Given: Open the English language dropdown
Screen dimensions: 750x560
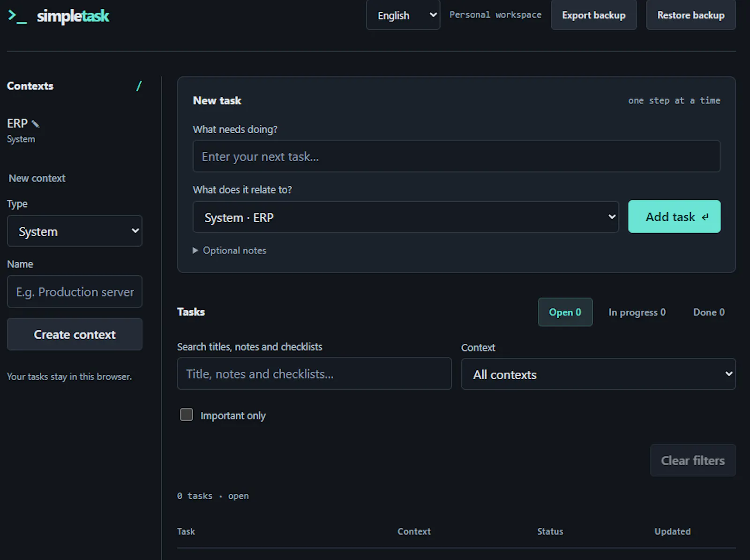Looking at the screenshot, I should pyautogui.click(x=403, y=15).
